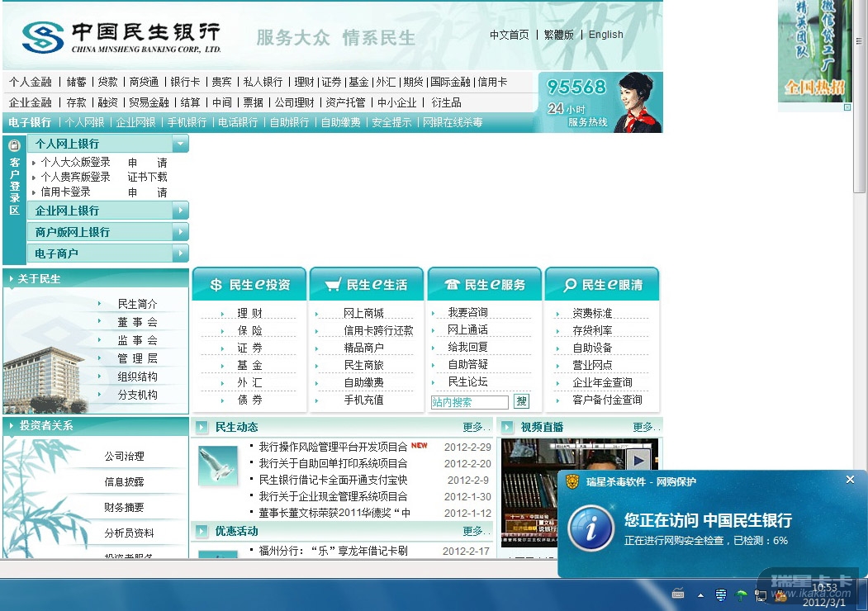Screen dimensions: 868x611
Task: Click the shopping cart icon on 民生e生活
Action: 333,285
